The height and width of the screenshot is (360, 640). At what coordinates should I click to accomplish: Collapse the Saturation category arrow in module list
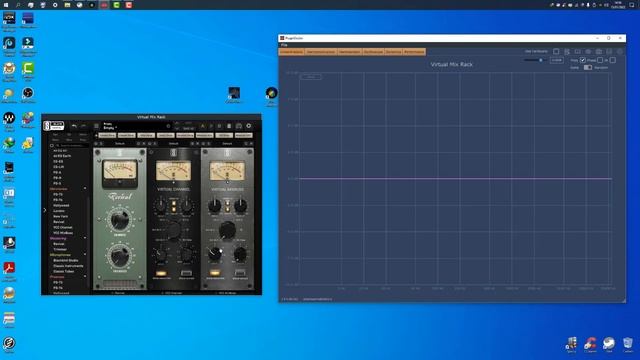[x=85, y=189]
